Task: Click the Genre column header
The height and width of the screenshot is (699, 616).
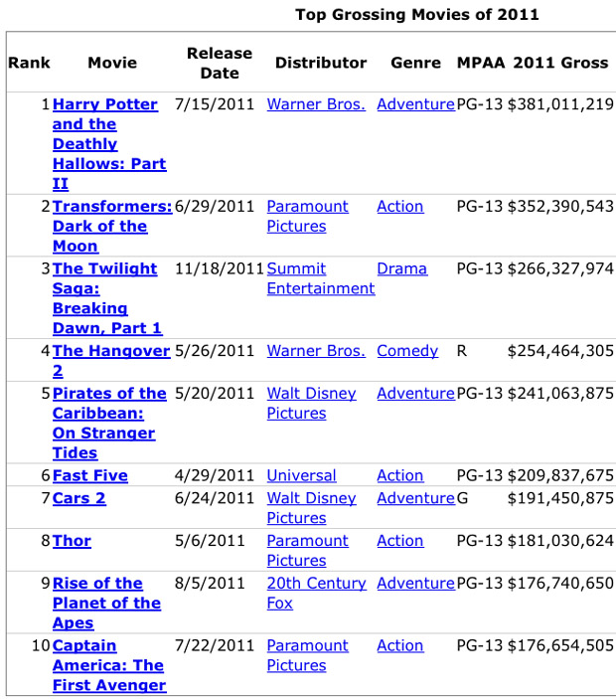Action: [x=415, y=63]
